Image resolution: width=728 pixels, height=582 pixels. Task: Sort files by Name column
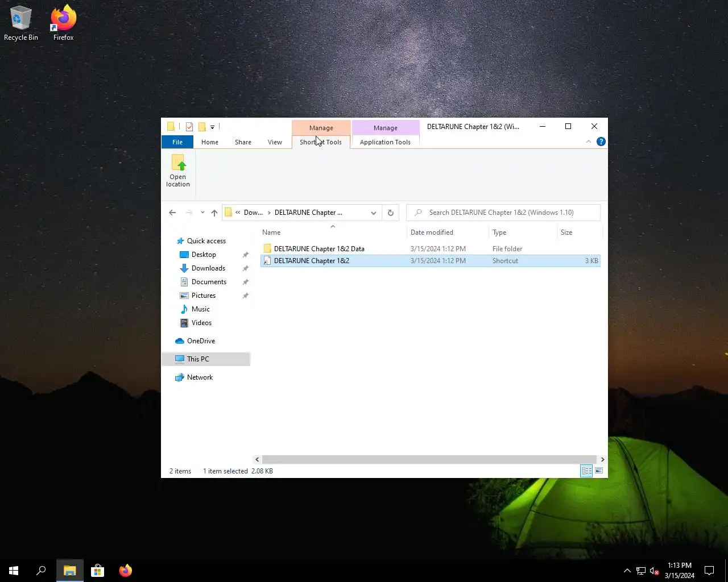coord(333,232)
